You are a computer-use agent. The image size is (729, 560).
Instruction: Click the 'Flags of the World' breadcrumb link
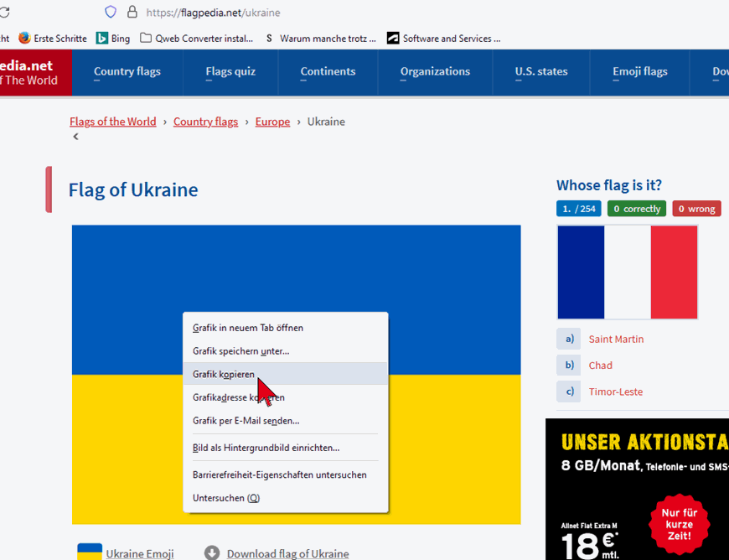point(112,122)
